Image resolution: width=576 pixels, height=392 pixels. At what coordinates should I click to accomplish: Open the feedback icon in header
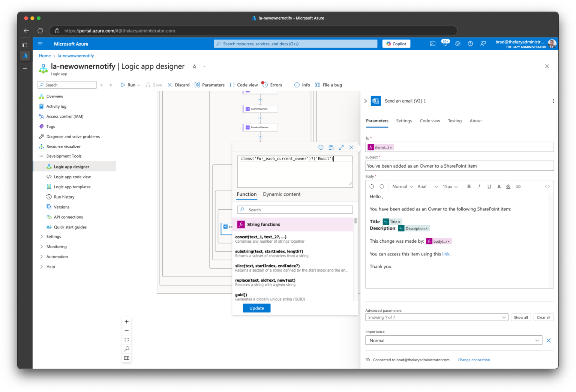(483, 44)
